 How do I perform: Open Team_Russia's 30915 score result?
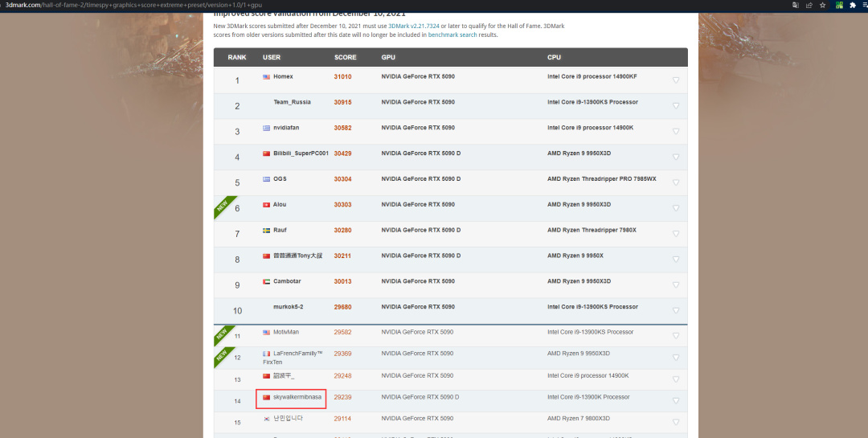pyautogui.click(x=342, y=102)
